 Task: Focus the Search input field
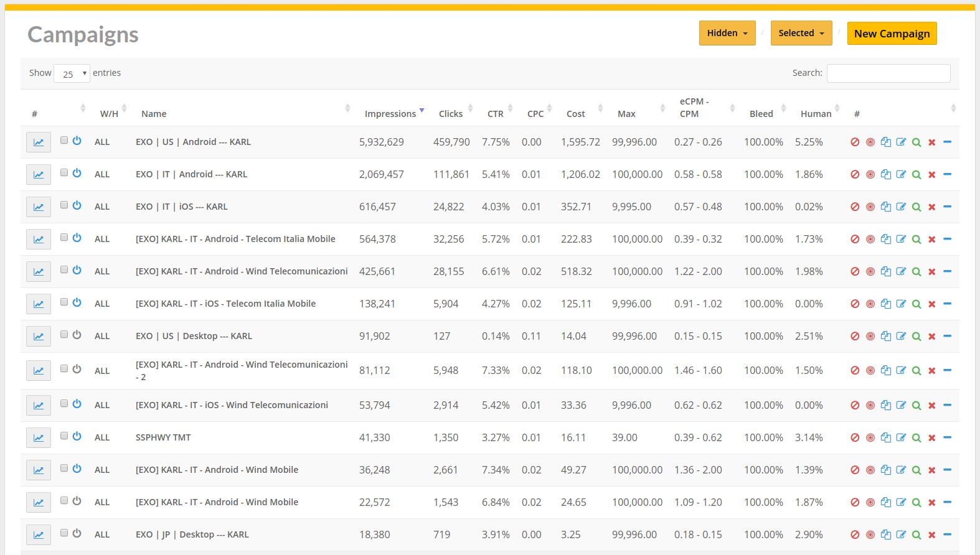888,73
